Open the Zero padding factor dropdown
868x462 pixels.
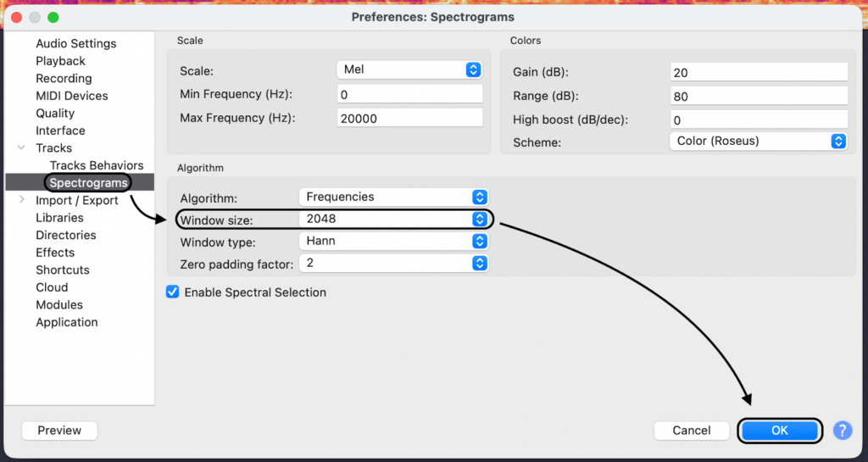pos(393,264)
